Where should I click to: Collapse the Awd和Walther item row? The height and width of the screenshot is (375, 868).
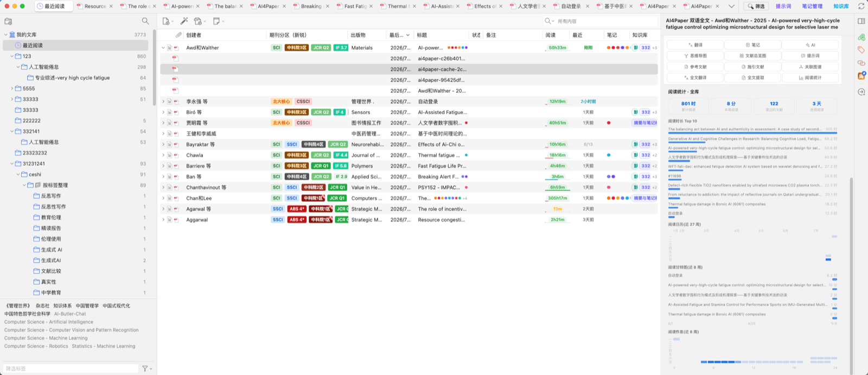pos(163,48)
